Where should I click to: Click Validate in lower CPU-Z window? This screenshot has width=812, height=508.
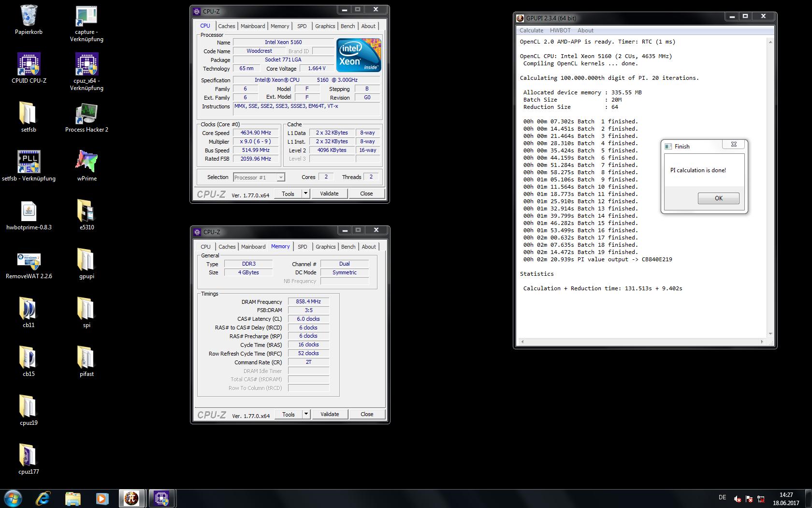click(x=330, y=414)
